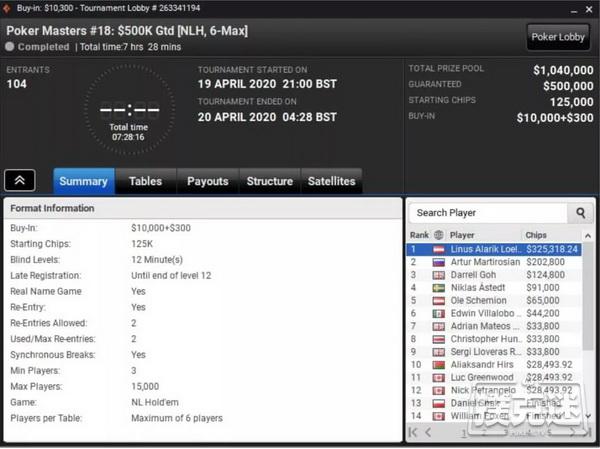
Task: Click the search magnifier icon
Action: pos(580,213)
